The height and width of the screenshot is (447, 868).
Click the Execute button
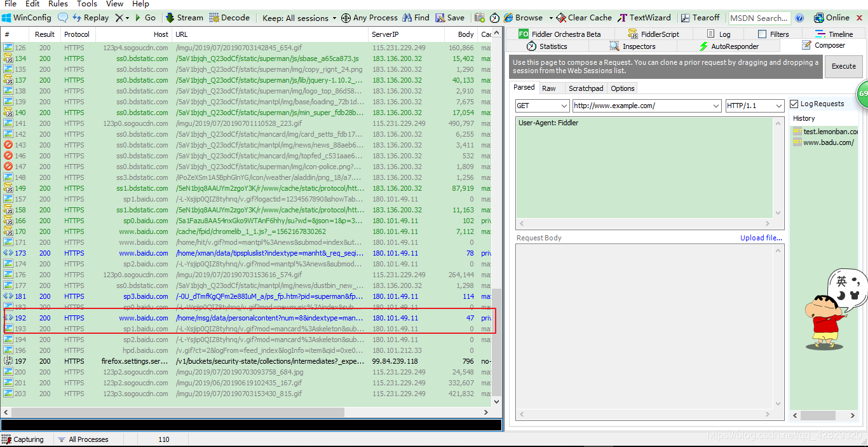pyautogui.click(x=843, y=66)
